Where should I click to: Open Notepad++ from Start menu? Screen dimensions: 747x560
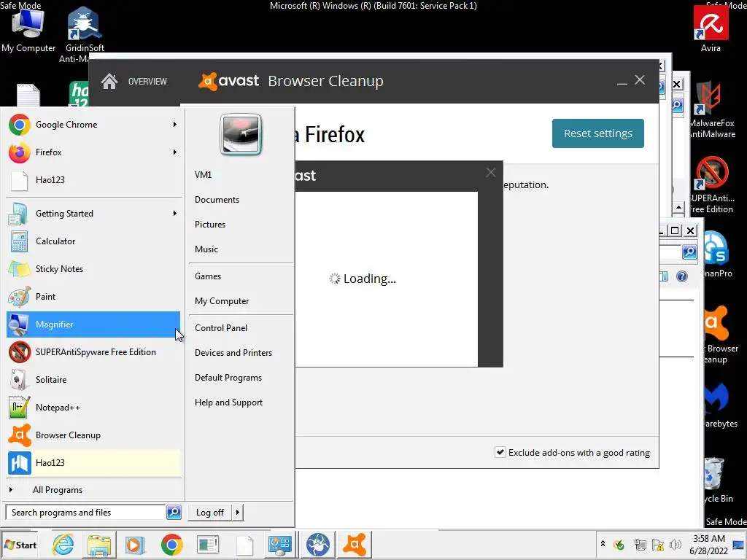coord(93,408)
